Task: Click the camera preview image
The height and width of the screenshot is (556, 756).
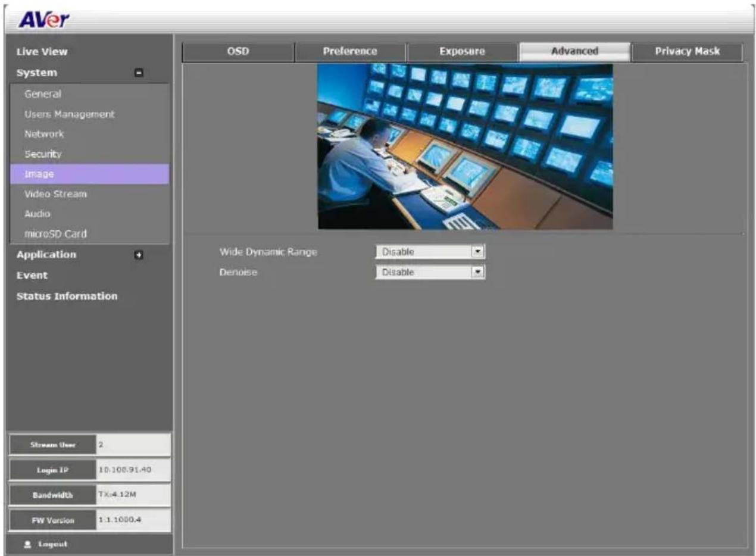Action: click(x=465, y=146)
